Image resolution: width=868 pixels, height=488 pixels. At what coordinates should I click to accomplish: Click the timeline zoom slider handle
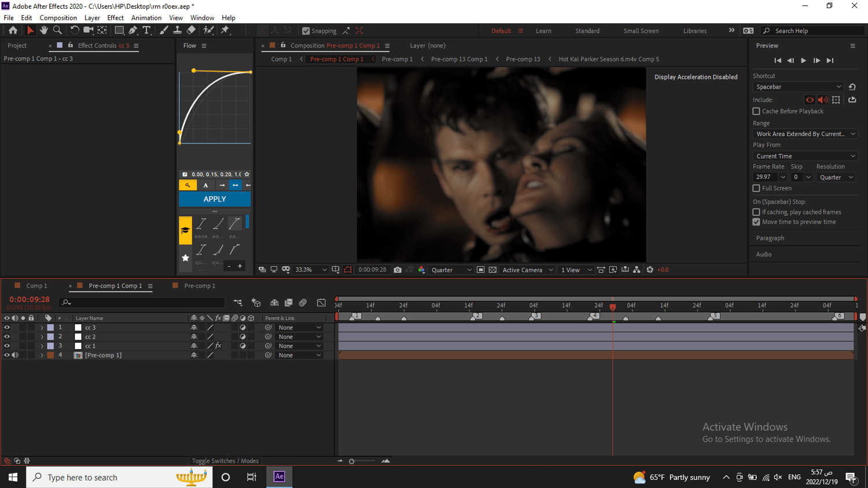click(351, 461)
